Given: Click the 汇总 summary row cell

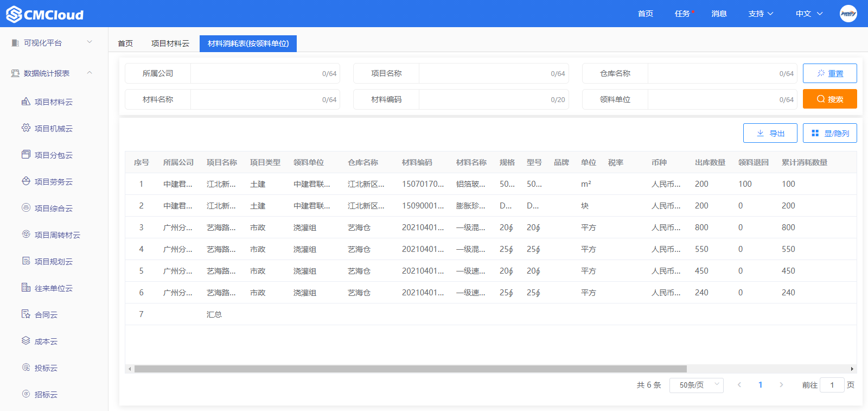Looking at the screenshot, I should tap(214, 314).
